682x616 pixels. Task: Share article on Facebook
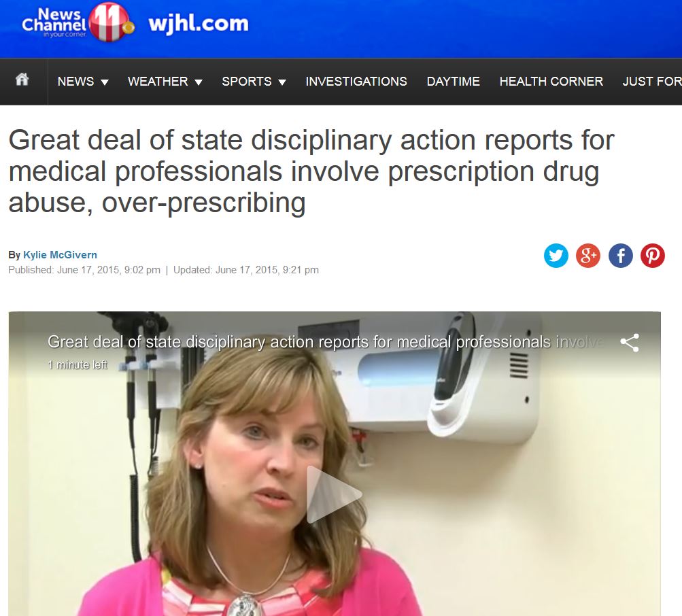point(620,256)
